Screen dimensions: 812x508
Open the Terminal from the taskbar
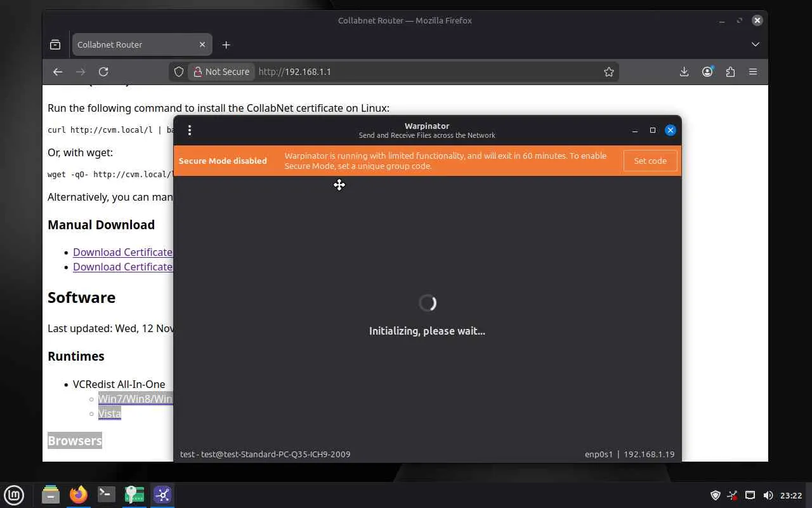coord(106,495)
